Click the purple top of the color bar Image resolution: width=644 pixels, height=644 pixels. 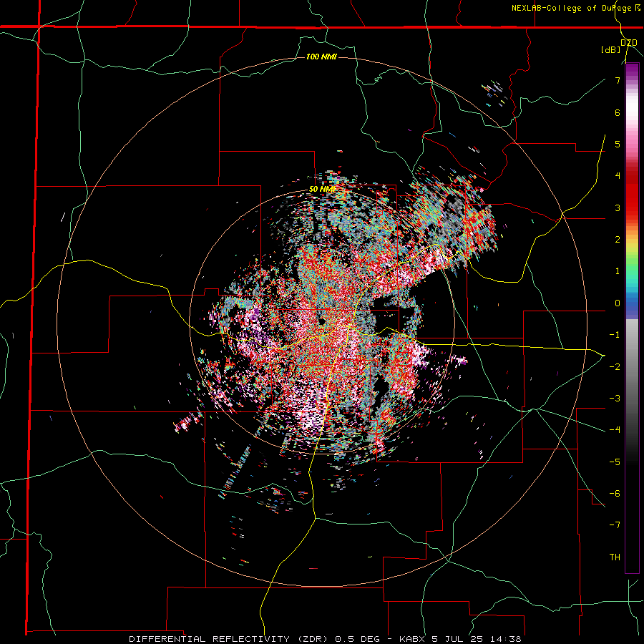coord(632,71)
